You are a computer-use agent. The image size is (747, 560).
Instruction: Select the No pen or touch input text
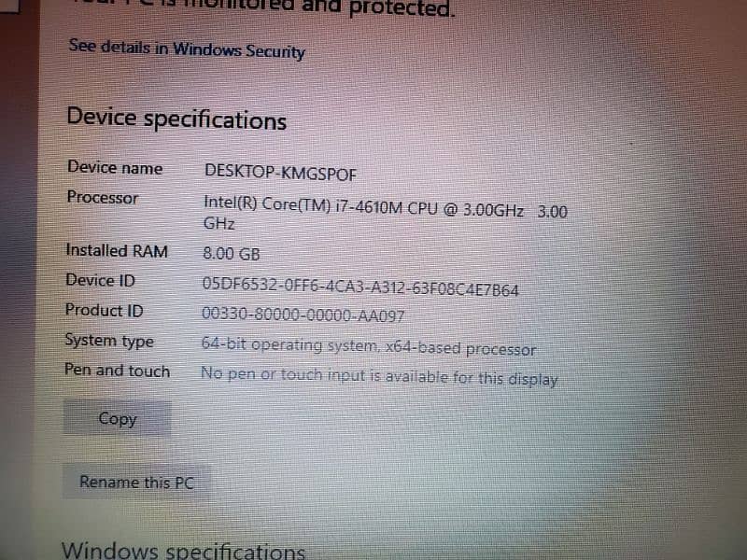379,377
